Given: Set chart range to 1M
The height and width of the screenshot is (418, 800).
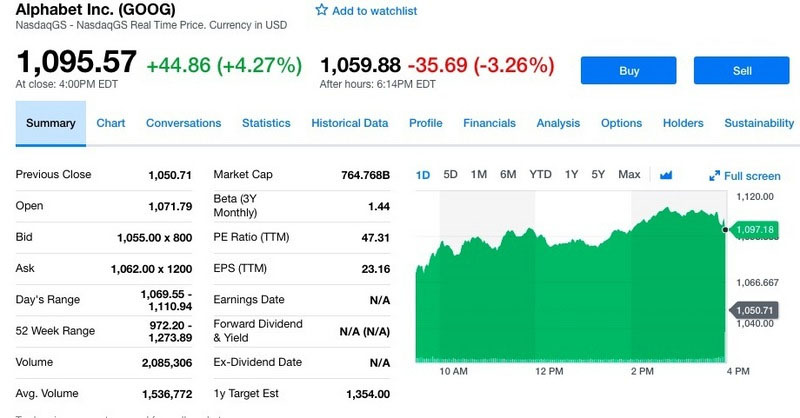Looking at the screenshot, I should coord(478,175).
